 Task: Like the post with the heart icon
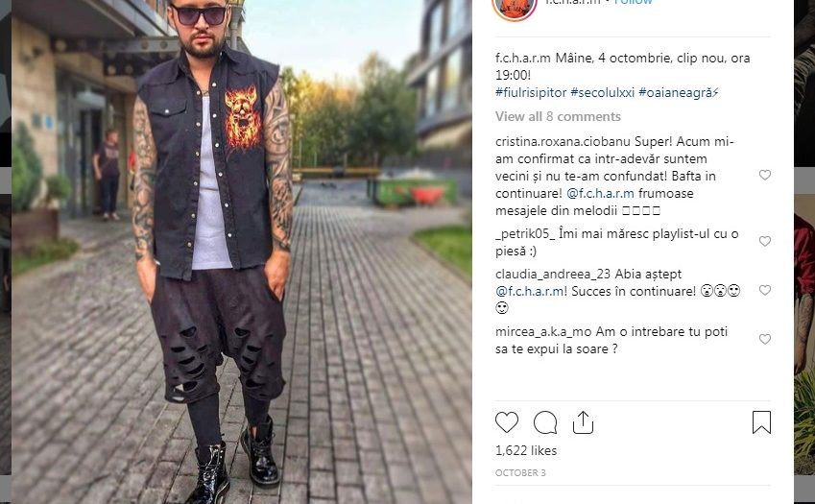pyautogui.click(x=507, y=422)
